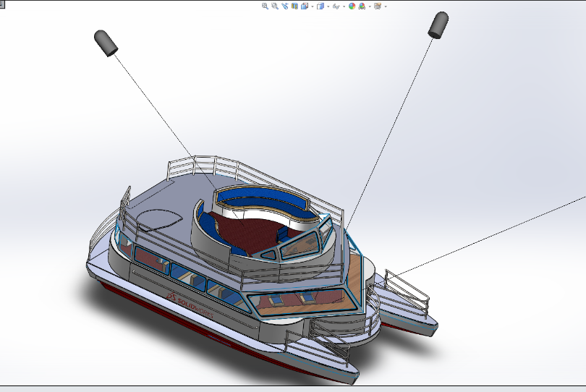Screen dimensions: 586x392
Task: Click the Hide/Show Items glasses icon
Action: (336, 7)
